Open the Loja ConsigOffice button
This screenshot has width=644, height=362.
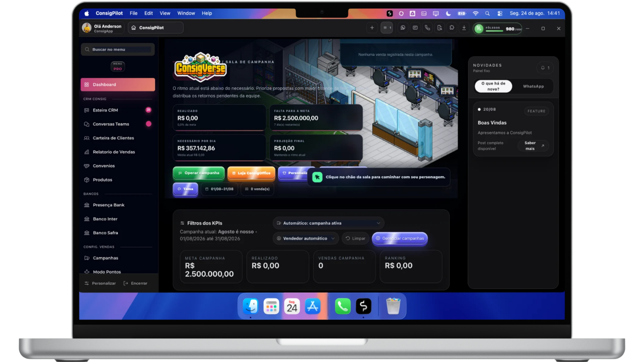pyautogui.click(x=252, y=173)
